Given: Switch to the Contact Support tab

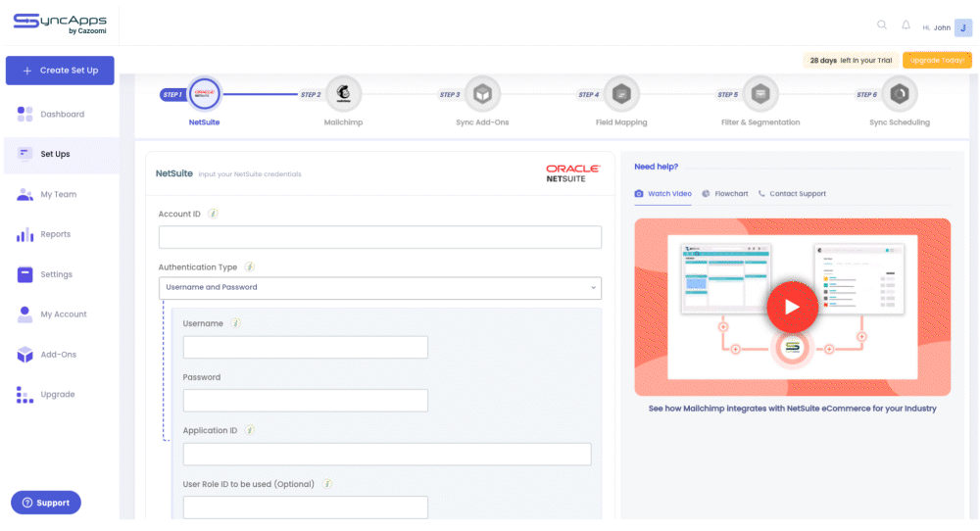Looking at the screenshot, I should (x=792, y=194).
